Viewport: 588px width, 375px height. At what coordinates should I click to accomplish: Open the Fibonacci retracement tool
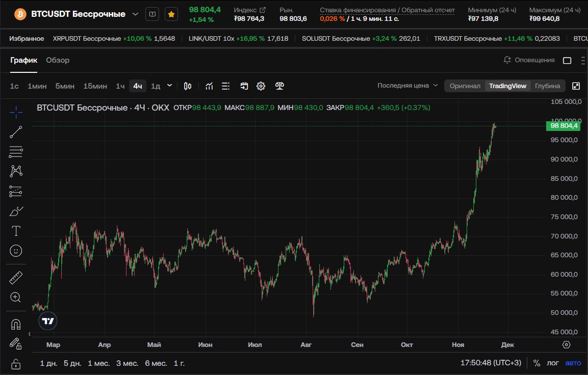(x=16, y=152)
